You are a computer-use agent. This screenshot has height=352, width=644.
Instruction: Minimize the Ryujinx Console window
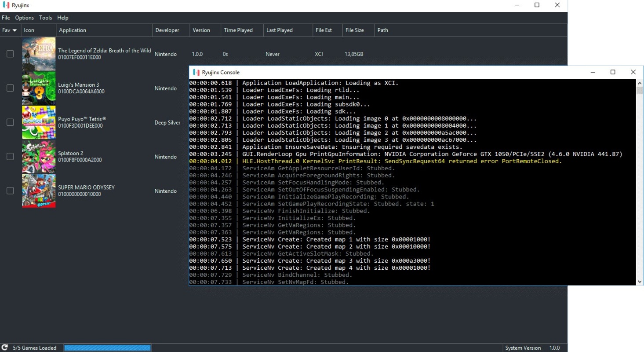click(x=593, y=72)
